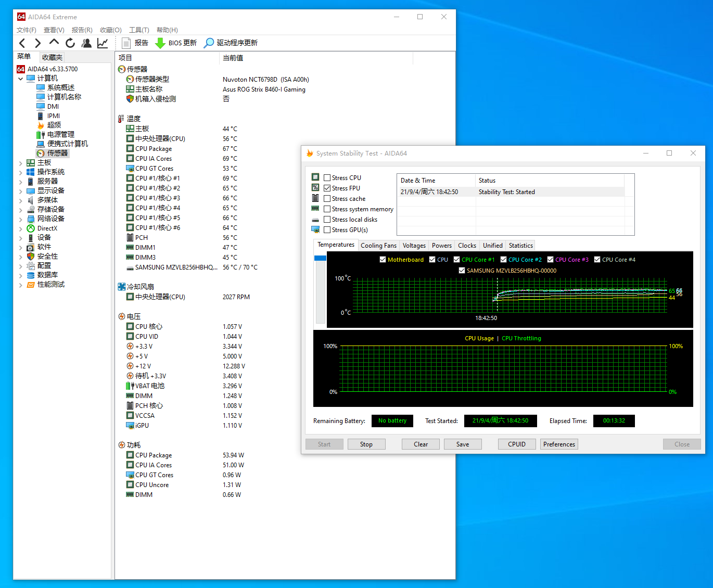The height and width of the screenshot is (588, 713).
Task: Switch to the Voltages tab
Action: [414, 246]
